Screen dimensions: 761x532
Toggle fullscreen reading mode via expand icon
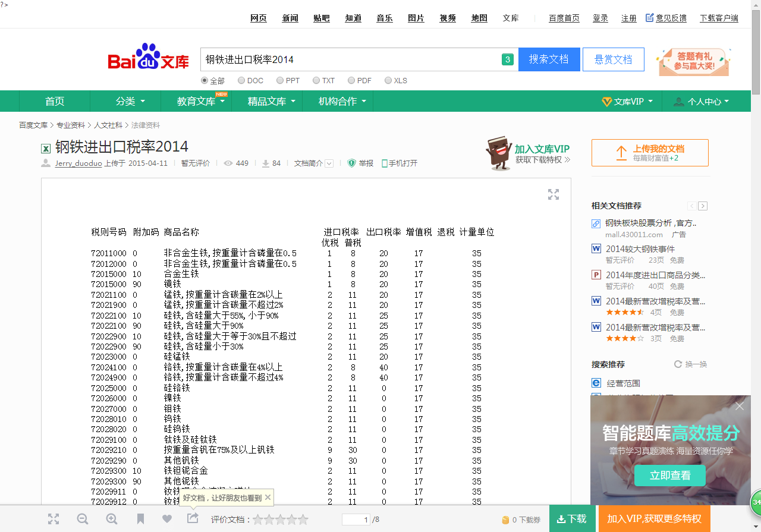(54, 519)
